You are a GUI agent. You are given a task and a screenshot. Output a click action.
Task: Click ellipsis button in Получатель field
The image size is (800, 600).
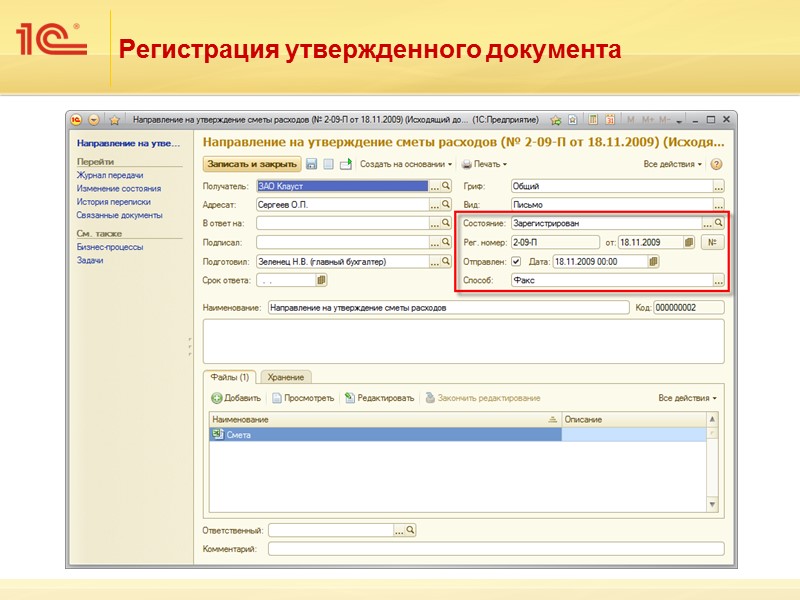[434, 186]
